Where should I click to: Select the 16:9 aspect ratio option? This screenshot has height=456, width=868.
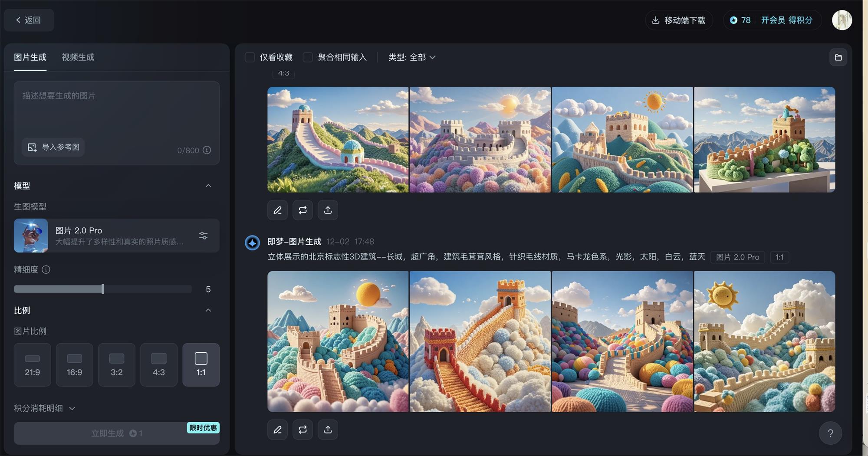click(74, 364)
